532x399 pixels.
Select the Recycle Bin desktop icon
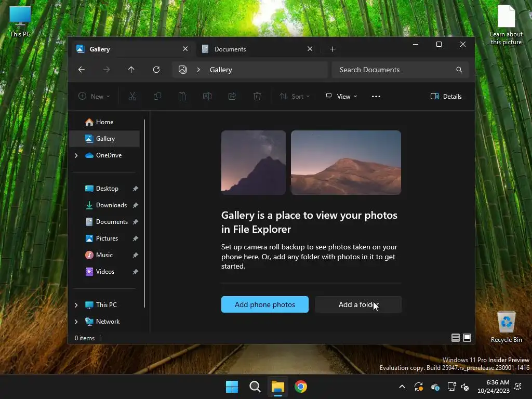coord(506,327)
